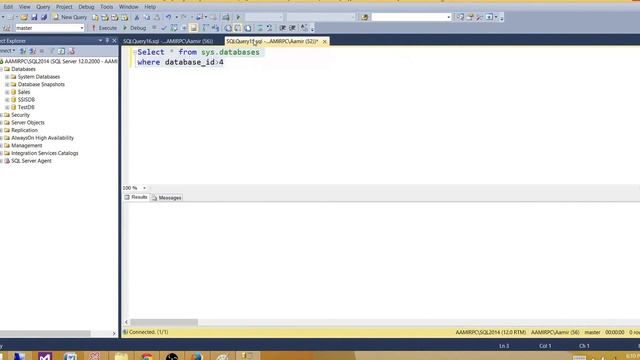
Task: Click the Object Explorer Refresh icon
Action: coord(61,51)
